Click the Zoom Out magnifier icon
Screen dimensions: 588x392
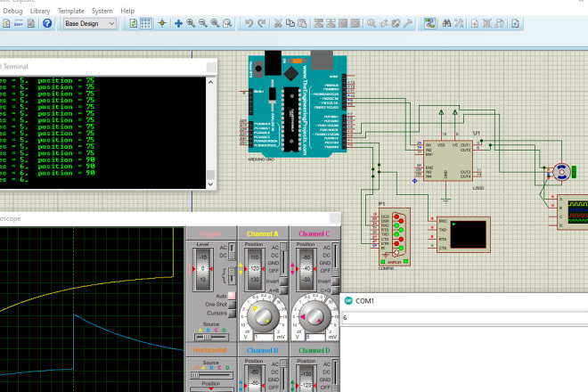[203, 23]
